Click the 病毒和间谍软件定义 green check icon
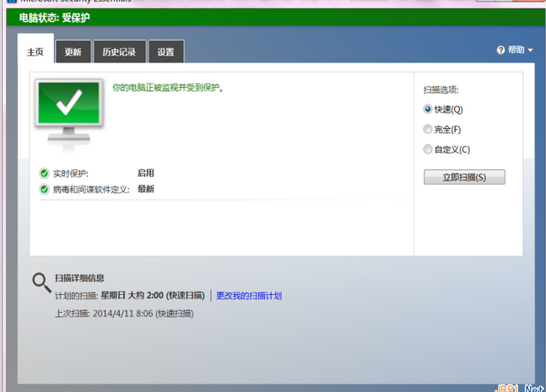 tap(44, 189)
